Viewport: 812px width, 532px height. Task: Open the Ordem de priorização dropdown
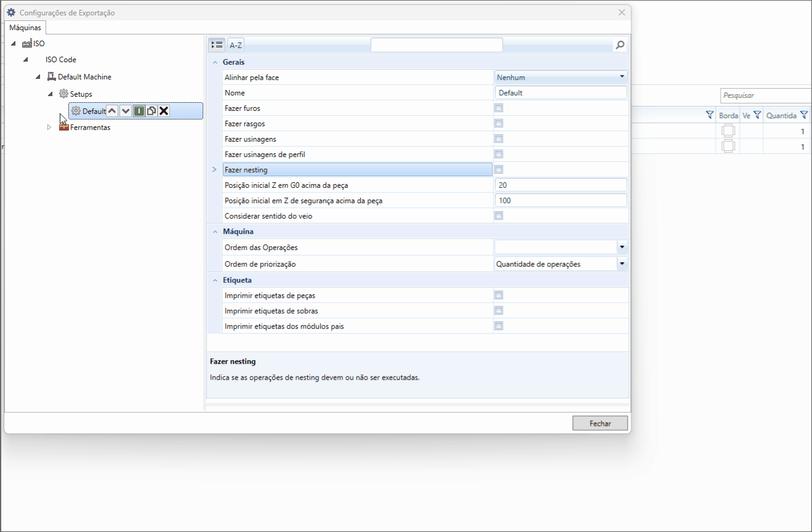[622, 264]
